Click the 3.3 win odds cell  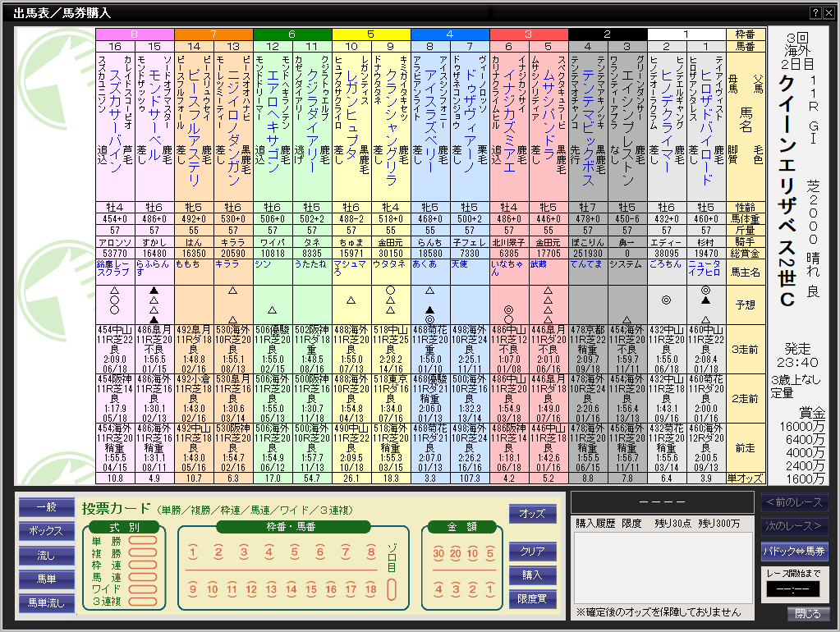tap(430, 479)
